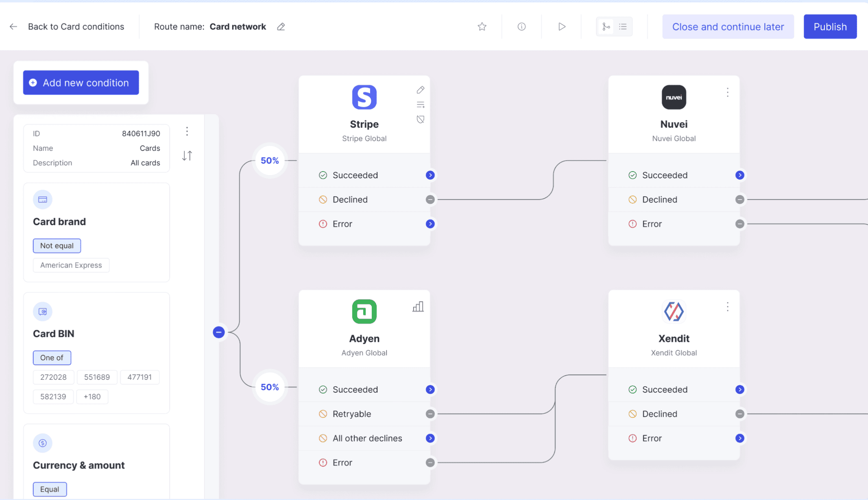Collapse Xendit Declined connection
The image size is (868, 500).
[x=740, y=414]
